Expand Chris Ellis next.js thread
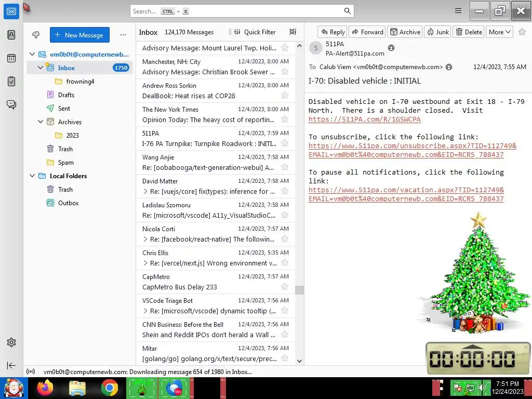The image size is (532, 399). pos(145,263)
